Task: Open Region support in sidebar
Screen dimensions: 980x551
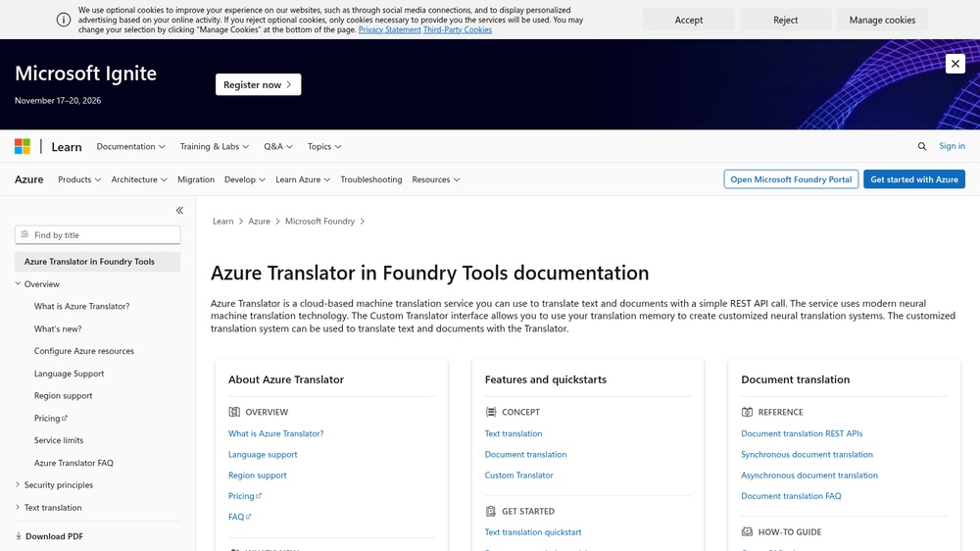Action: (x=63, y=396)
